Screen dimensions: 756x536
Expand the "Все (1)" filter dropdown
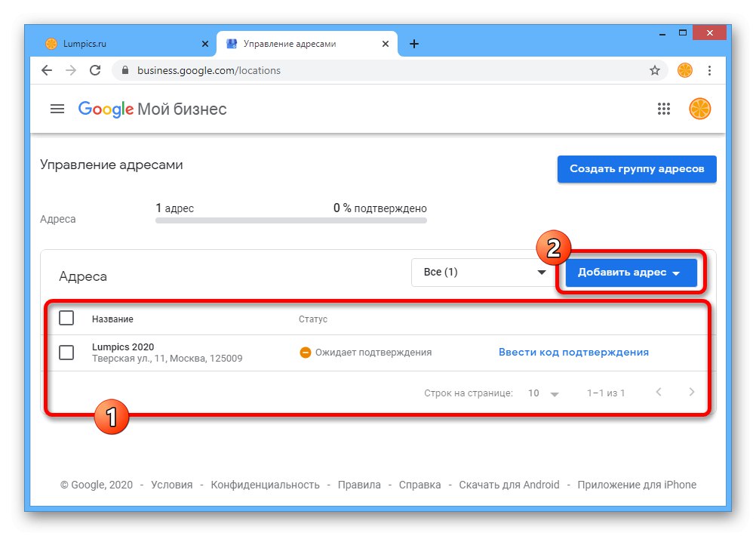[x=482, y=273]
